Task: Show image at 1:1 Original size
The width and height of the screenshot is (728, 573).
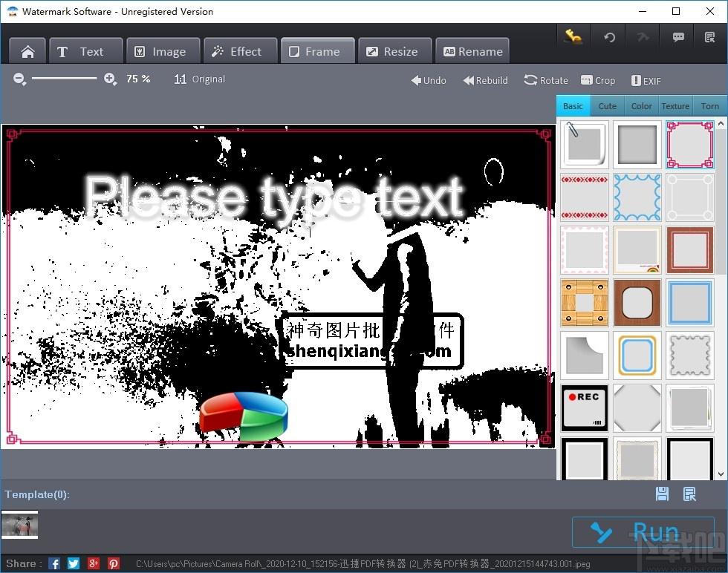Action: (200, 79)
